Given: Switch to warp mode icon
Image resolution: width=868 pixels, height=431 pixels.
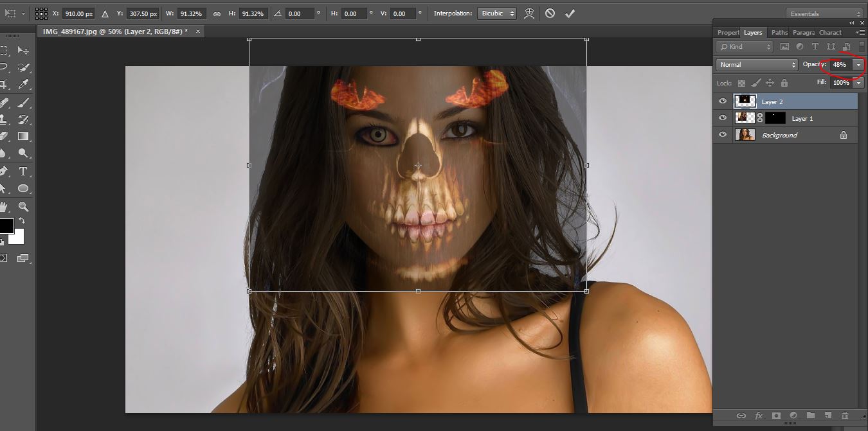Looking at the screenshot, I should (x=529, y=13).
